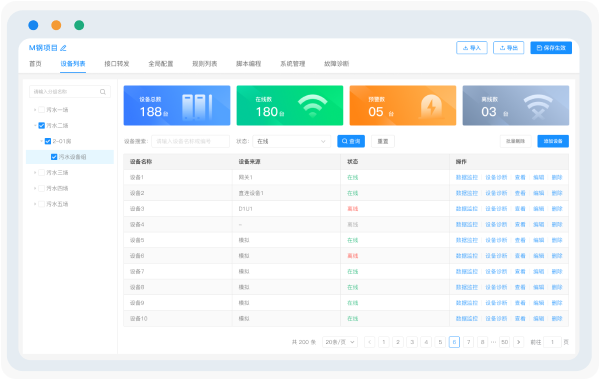Open 数据监控 for 设备1
600x380 pixels.
click(x=467, y=178)
